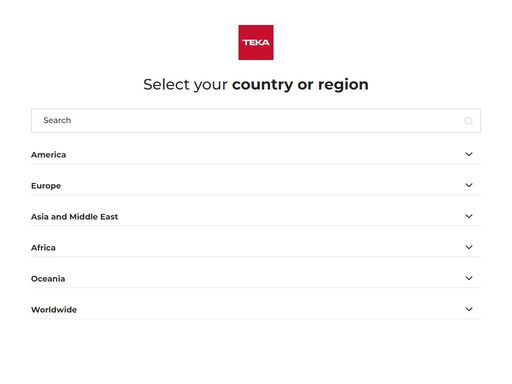Expand America using its chevron arrow

coord(469,154)
